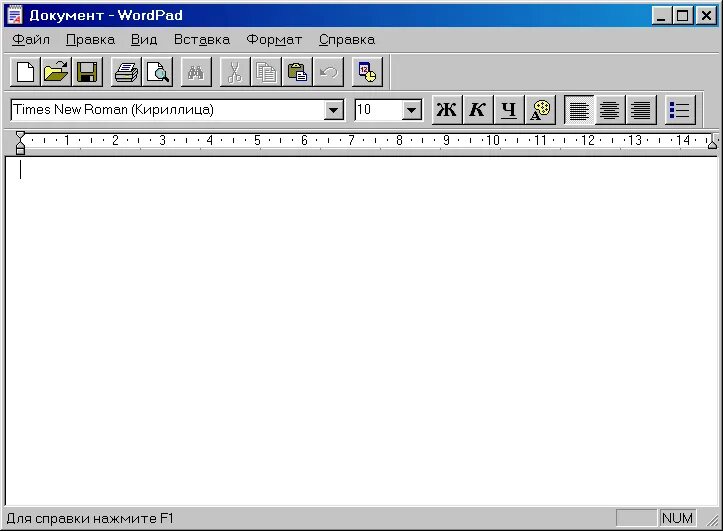Image resolution: width=723 pixels, height=531 pixels.
Task: Click the status text 'Для справки нажмите F1'
Action: [x=90, y=519]
